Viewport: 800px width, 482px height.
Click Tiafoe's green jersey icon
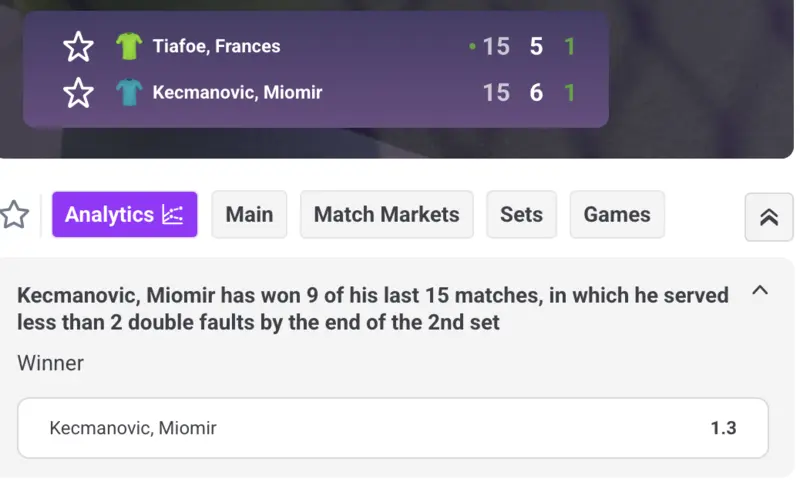click(129, 46)
